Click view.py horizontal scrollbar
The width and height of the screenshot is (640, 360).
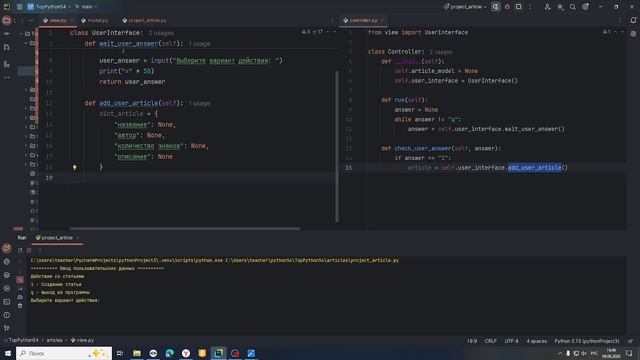185,229
